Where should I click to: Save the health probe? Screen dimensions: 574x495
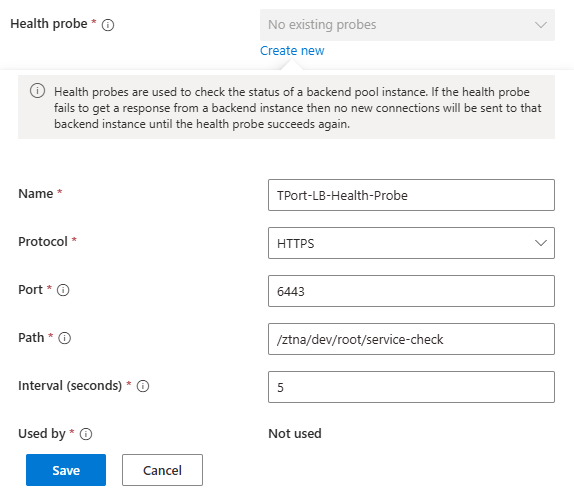(66, 470)
